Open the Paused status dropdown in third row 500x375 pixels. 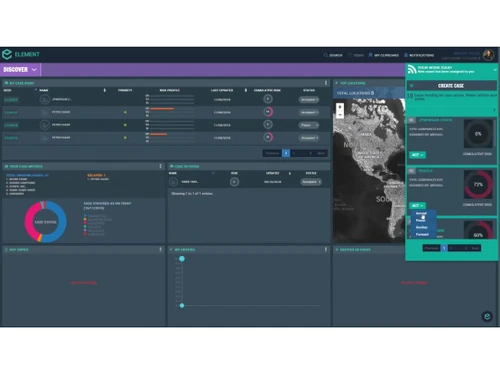click(x=309, y=125)
